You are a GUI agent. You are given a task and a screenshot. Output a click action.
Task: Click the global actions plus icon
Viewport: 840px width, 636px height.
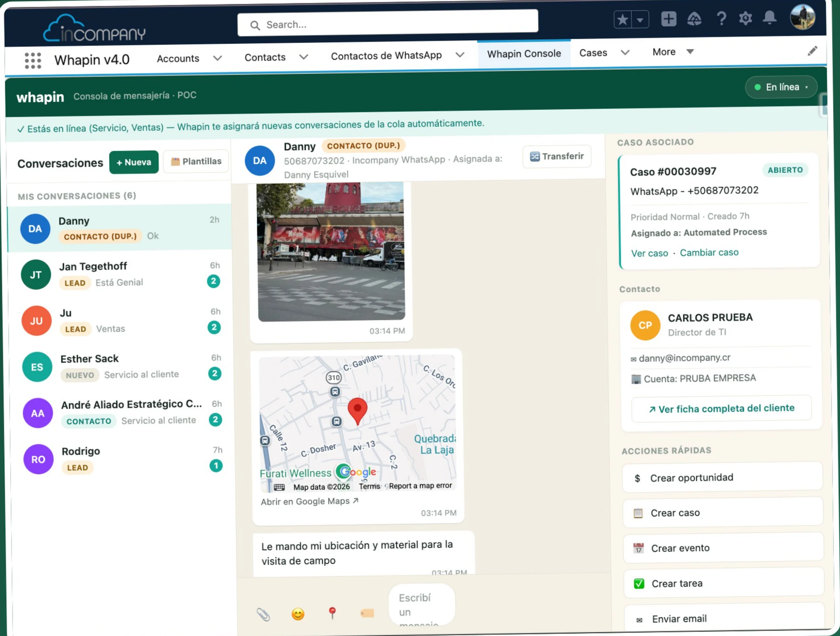tap(668, 19)
